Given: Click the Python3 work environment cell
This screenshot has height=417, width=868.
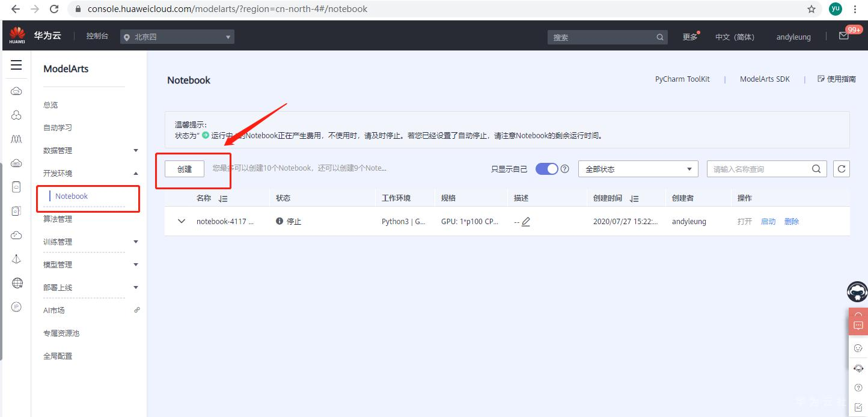Looking at the screenshot, I should click(x=403, y=221).
